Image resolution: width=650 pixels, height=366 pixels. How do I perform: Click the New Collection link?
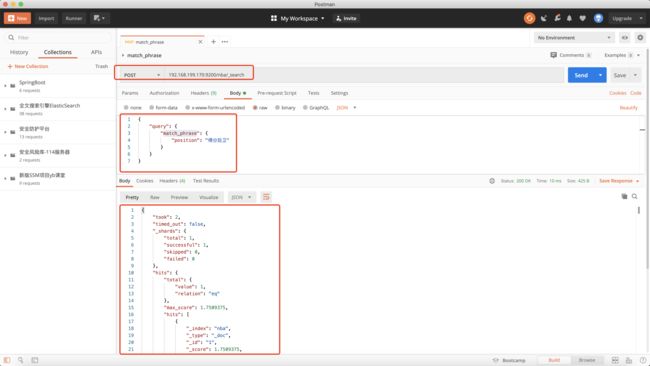click(28, 66)
